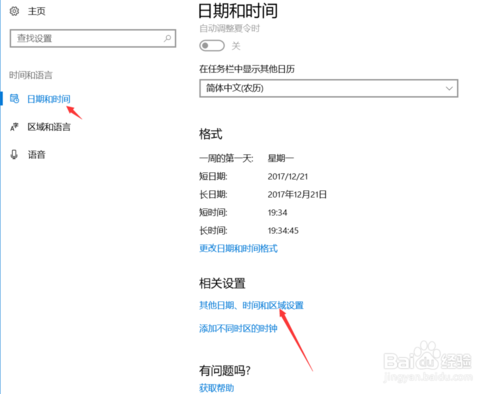This screenshot has width=500, height=394.
Task: Go to the 主页 home label
Action: (36, 11)
